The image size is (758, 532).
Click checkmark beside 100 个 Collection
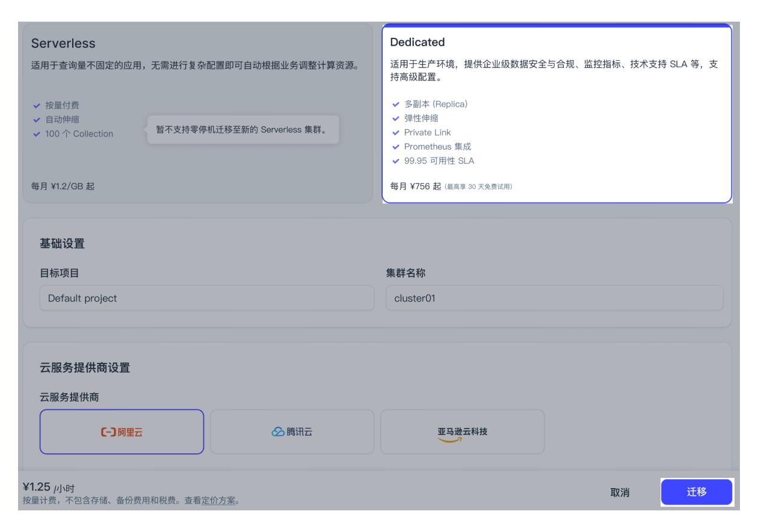(x=37, y=134)
